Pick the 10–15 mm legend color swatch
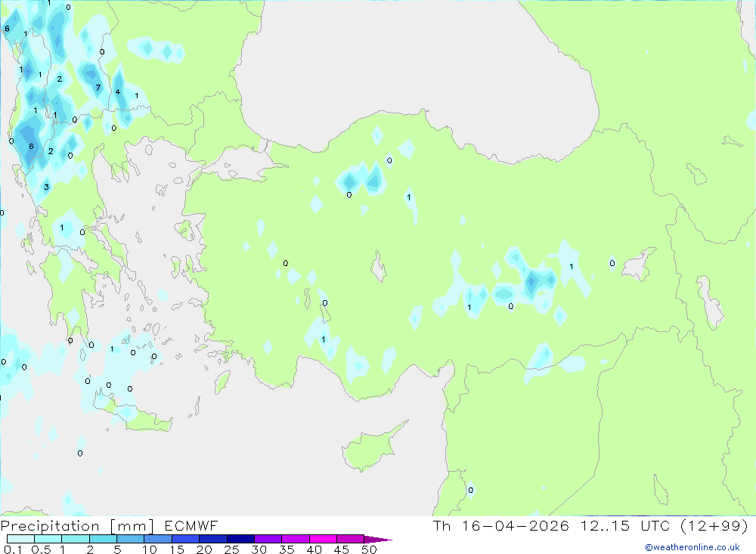 point(158,539)
